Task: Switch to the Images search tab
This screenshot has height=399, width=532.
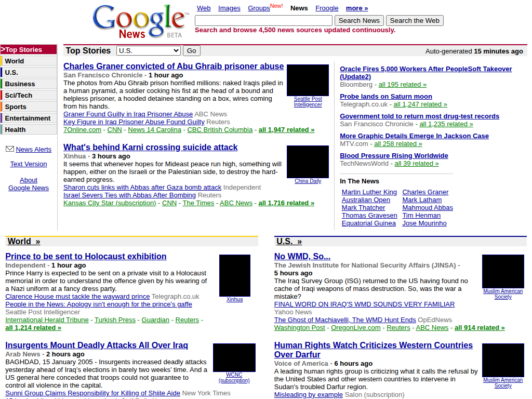Action: tap(229, 8)
